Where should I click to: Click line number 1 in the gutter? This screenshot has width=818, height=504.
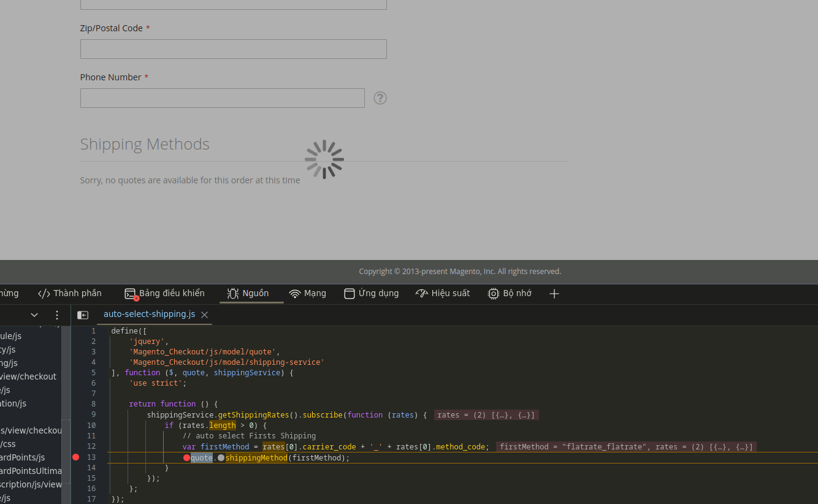93,331
